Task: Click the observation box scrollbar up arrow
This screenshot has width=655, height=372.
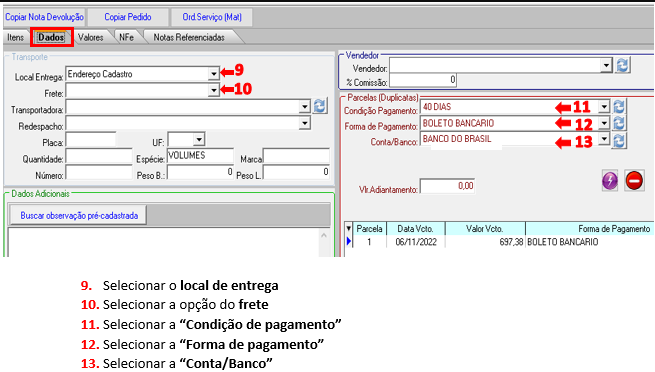Action: click(x=324, y=236)
